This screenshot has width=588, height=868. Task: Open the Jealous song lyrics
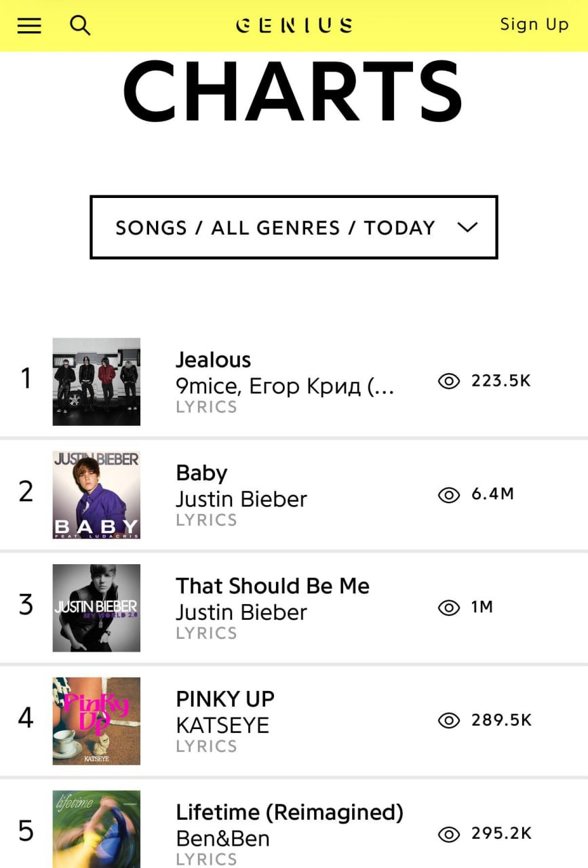[213, 359]
